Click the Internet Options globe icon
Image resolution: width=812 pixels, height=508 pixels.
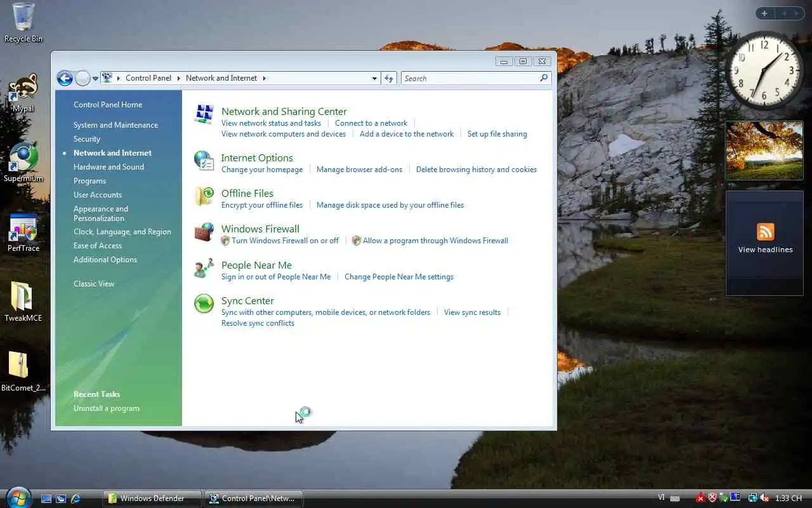coord(204,161)
